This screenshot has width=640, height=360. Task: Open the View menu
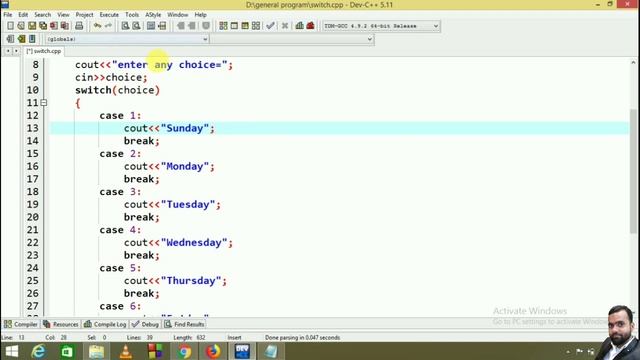[63, 15]
